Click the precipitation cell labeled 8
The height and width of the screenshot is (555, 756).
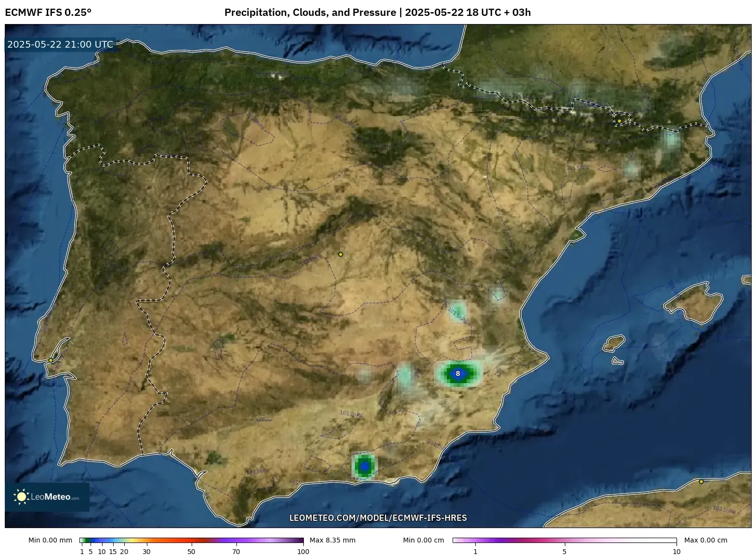[x=458, y=374]
